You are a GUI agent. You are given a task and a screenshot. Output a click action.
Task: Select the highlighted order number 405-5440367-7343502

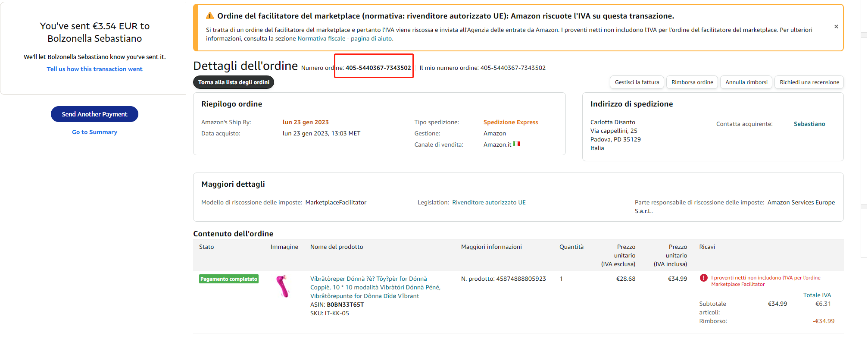point(378,68)
